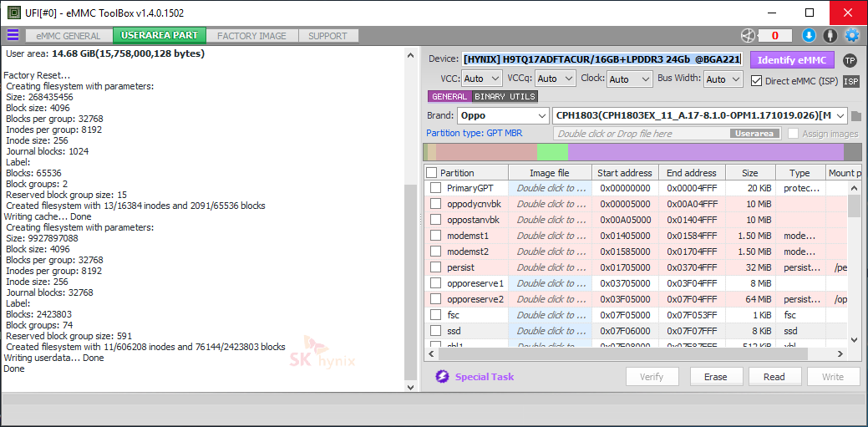Click the gray folder browse icon

point(856,116)
